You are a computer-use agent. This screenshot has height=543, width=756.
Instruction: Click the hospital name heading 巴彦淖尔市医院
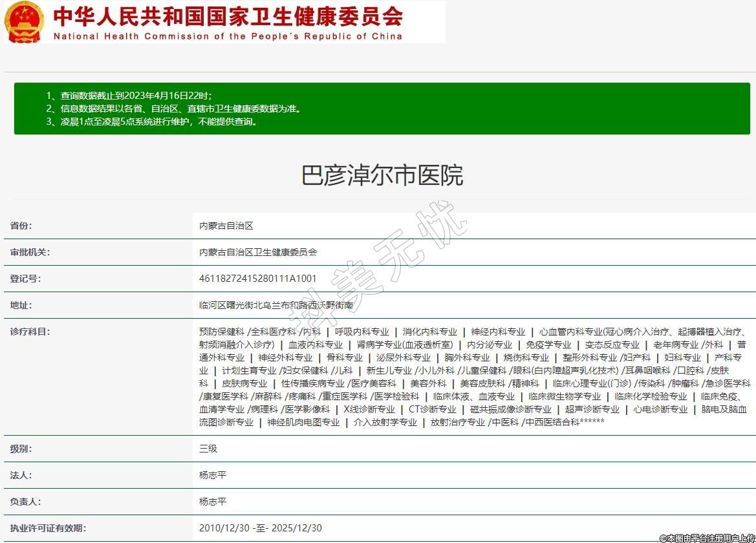(x=382, y=176)
